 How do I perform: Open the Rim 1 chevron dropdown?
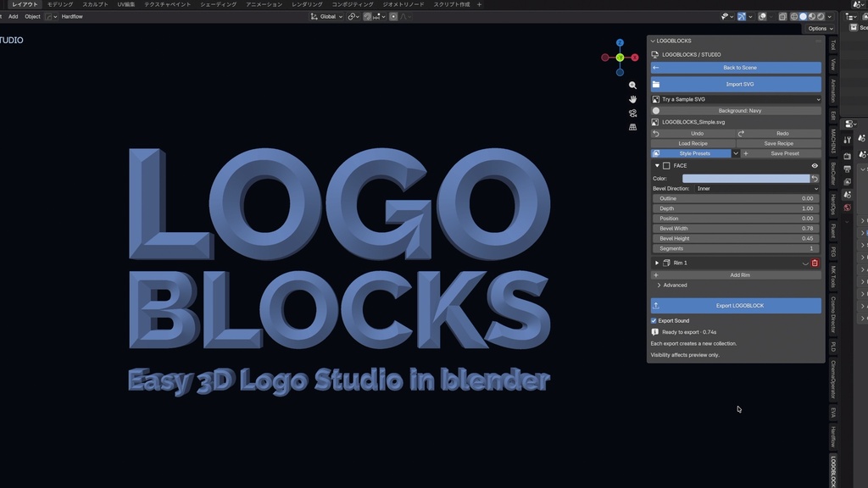click(805, 263)
